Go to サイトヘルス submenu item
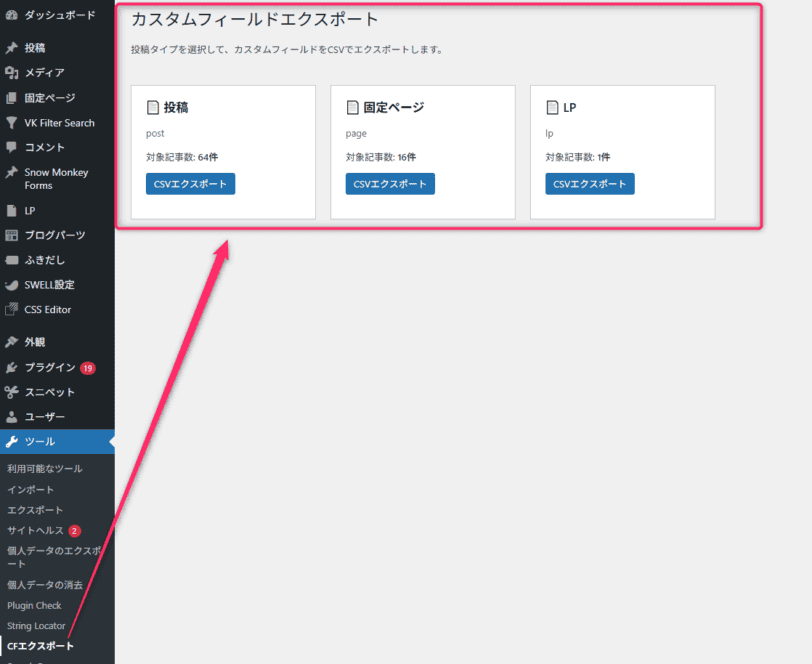 pyautogui.click(x=35, y=530)
